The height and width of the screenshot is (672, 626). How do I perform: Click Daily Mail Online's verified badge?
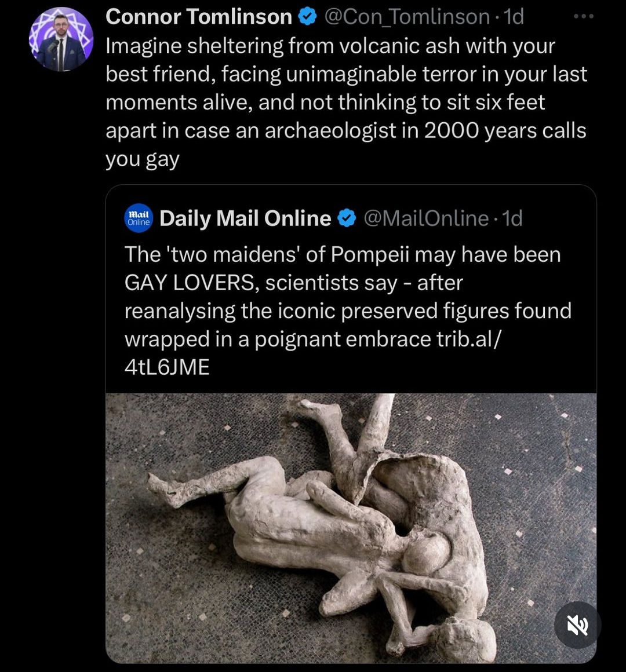pos(347,218)
